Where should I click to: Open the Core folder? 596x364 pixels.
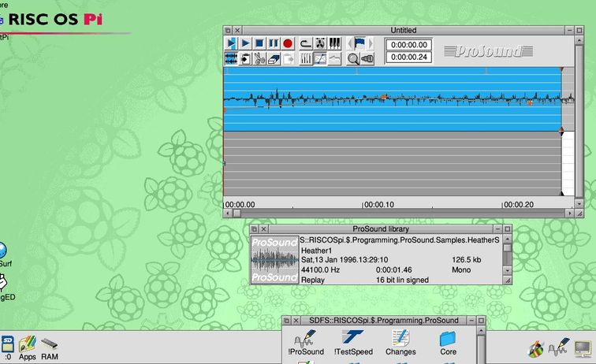click(x=448, y=339)
